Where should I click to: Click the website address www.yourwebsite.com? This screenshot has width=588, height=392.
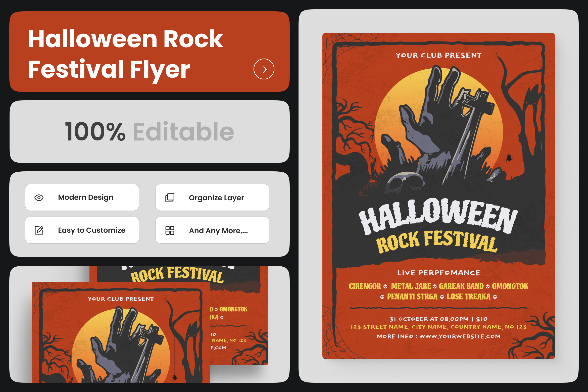460,336
